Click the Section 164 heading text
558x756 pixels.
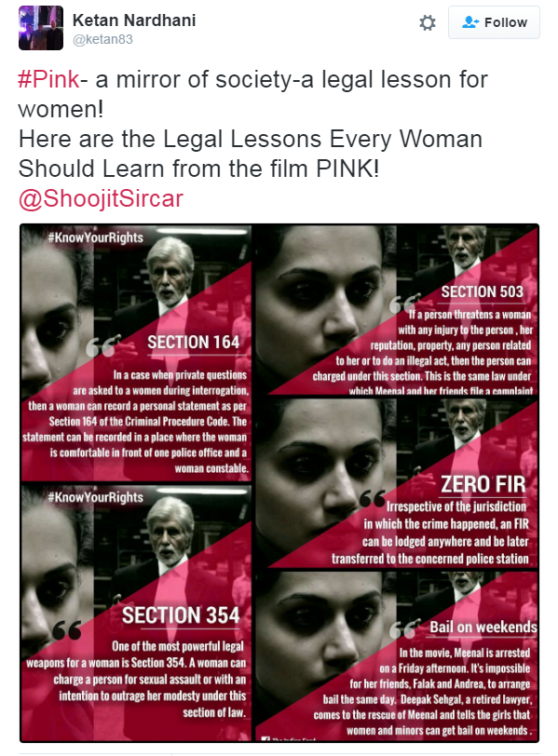194,343
